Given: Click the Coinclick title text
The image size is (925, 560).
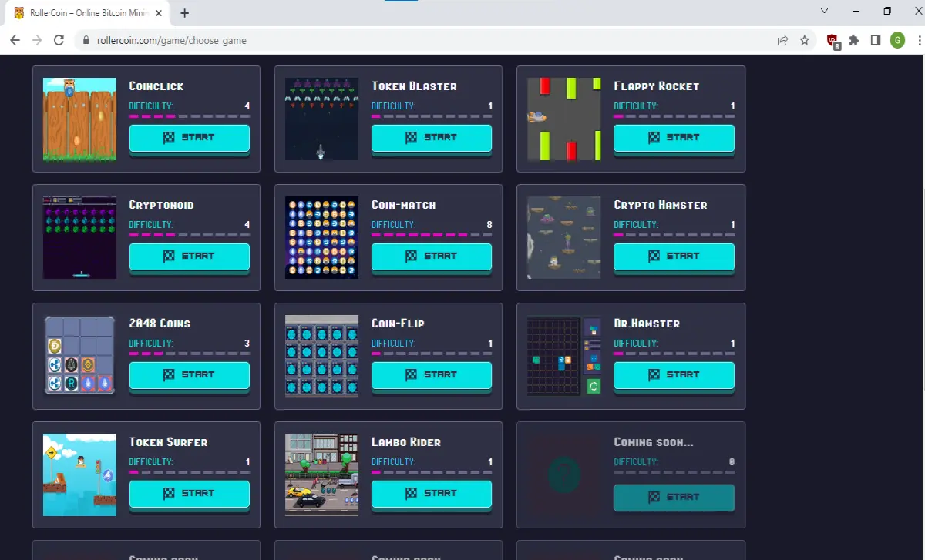Looking at the screenshot, I should tap(156, 86).
